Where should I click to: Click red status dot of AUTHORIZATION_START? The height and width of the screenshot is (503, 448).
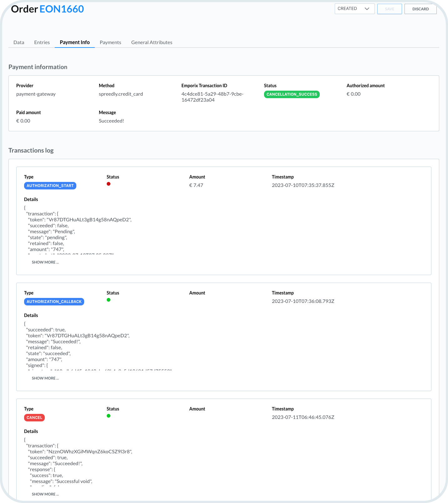(x=109, y=184)
